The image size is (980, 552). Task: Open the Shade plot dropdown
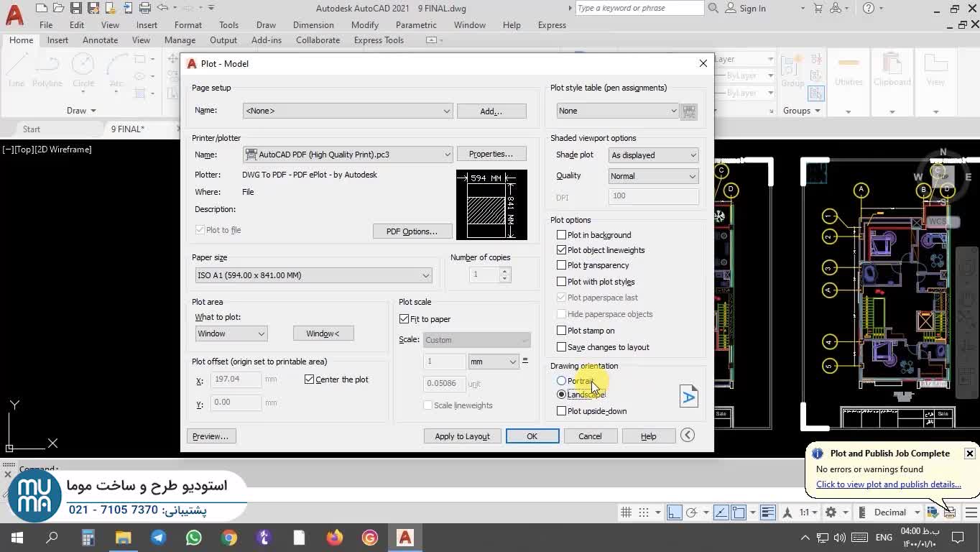tap(652, 155)
